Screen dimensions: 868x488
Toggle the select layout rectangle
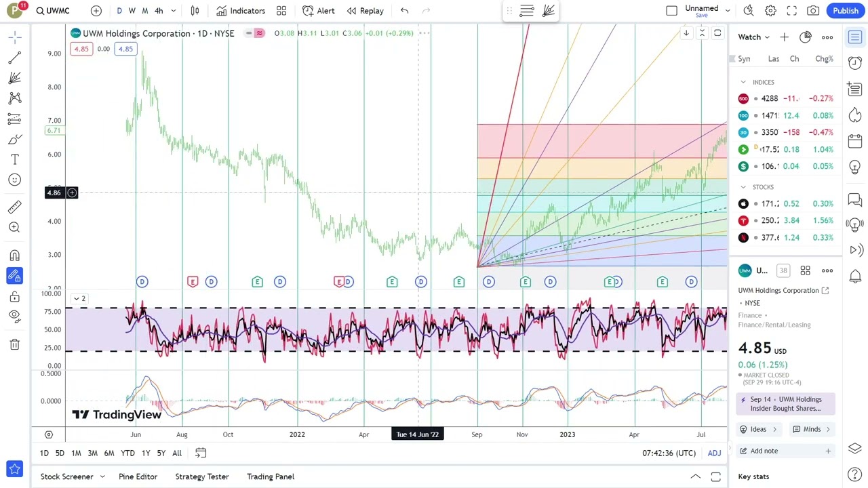point(671,11)
